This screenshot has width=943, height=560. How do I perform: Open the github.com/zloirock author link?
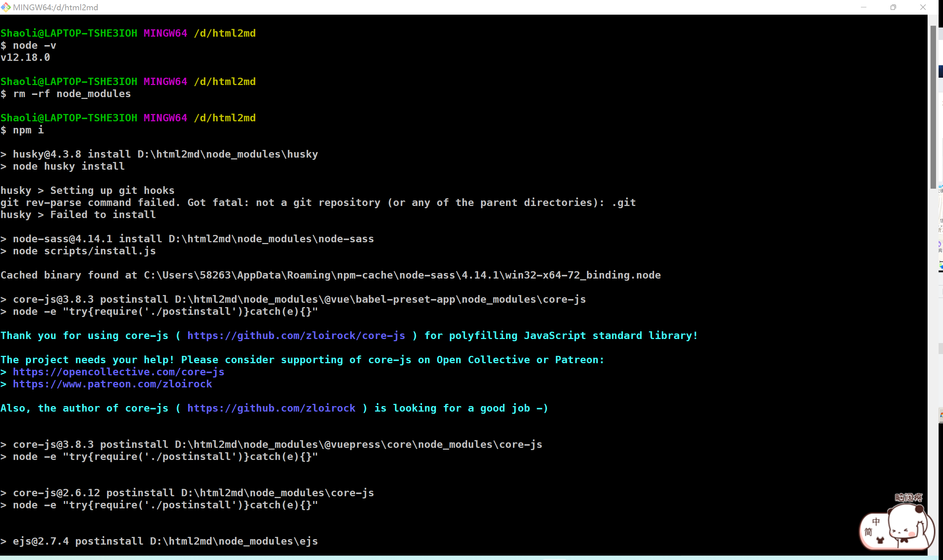point(271,408)
